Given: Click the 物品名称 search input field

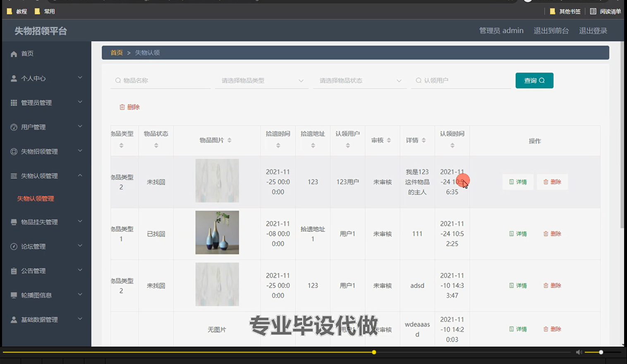Looking at the screenshot, I should point(161,80).
